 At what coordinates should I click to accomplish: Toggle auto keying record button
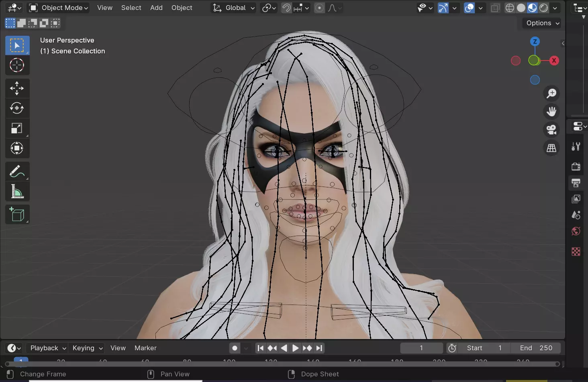235,348
